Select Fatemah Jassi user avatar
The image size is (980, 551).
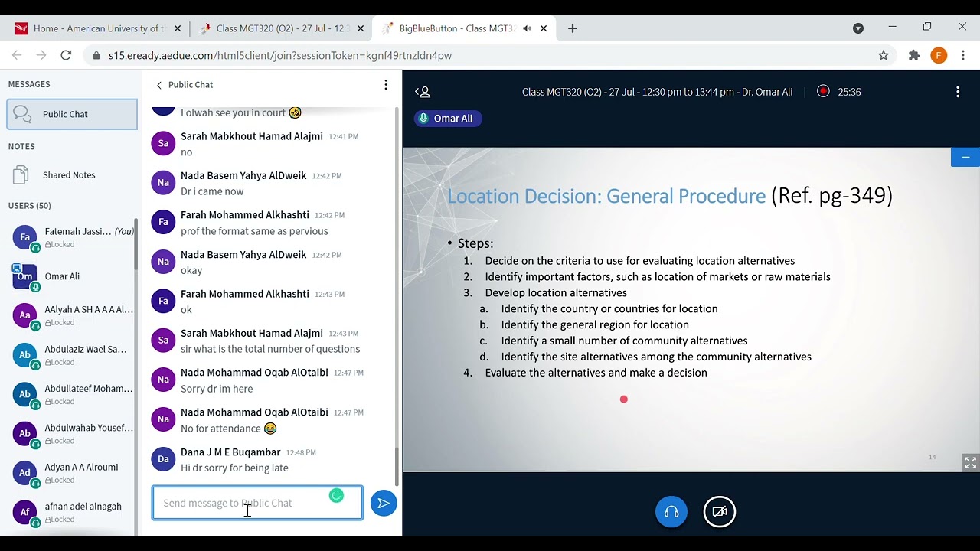pyautogui.click(x=24, y=237)
